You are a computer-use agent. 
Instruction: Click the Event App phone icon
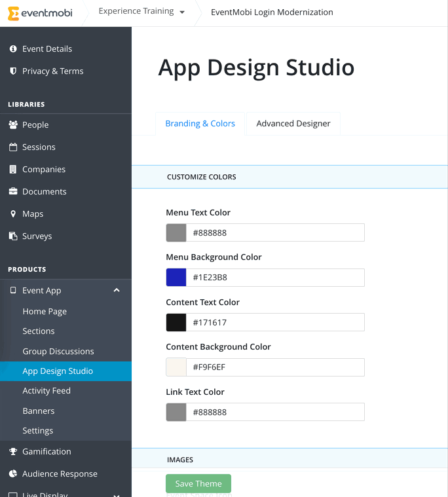(x=13, y=290)
